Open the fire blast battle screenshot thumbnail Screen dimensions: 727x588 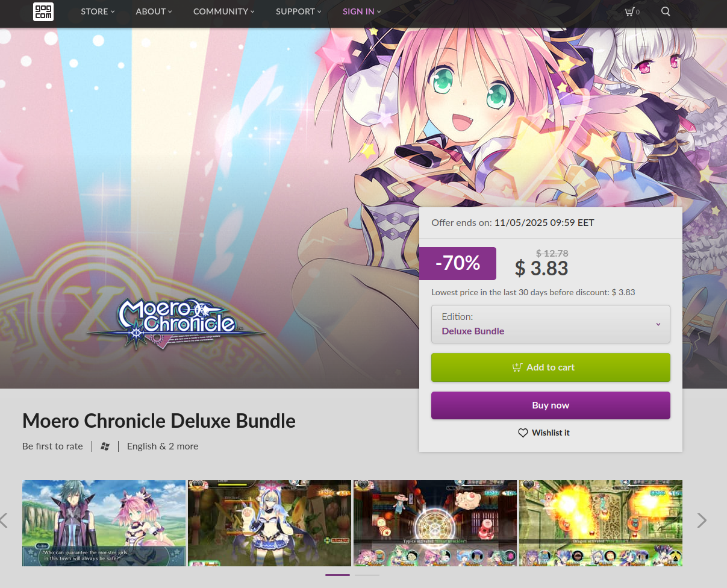coord(601,523)
